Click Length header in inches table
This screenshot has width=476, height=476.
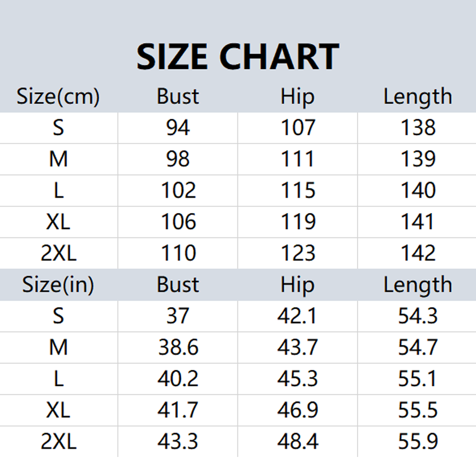click(418, 286)
